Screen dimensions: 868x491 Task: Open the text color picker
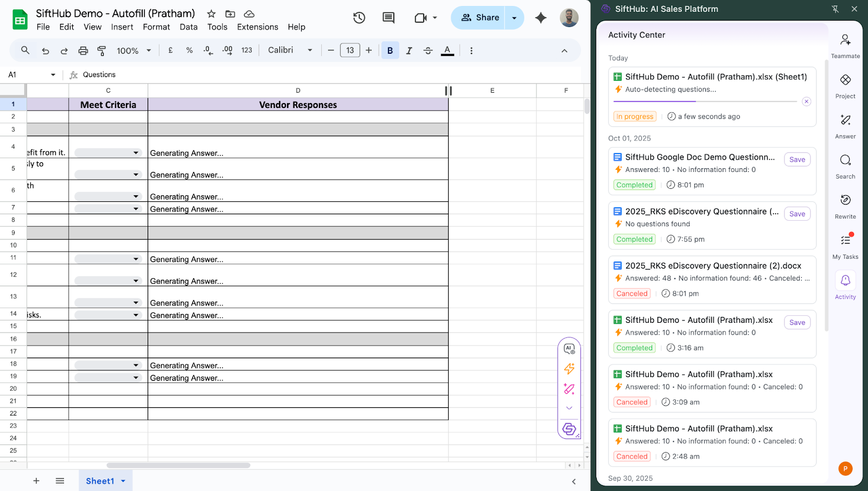pos(448,50)
